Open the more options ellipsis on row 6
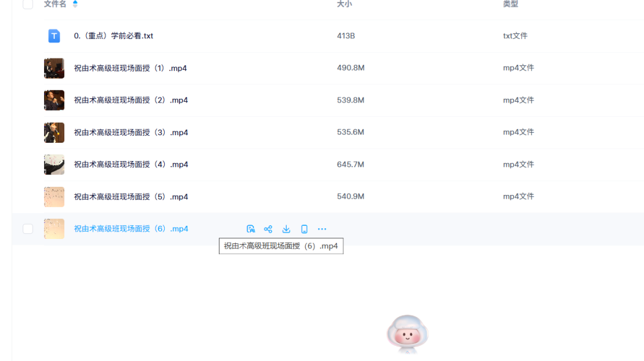The height and width of the screenshot is (361, 644). [x=322, y=229]
